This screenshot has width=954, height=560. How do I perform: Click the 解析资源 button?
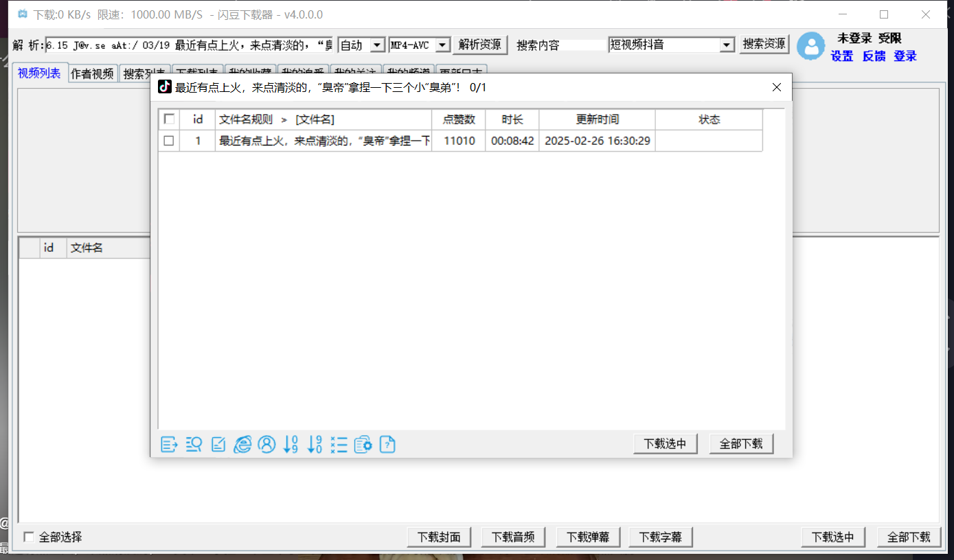click(x=479, y=45)
